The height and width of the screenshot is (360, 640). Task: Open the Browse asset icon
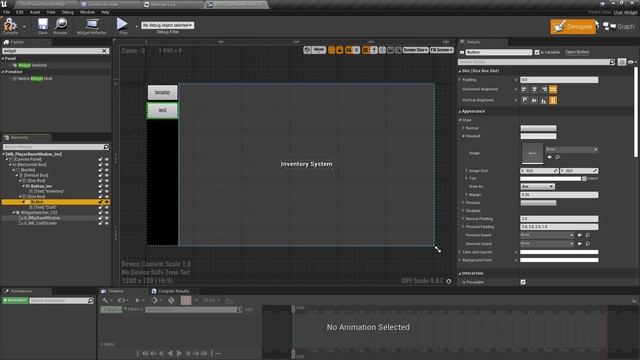pos(61,25)
